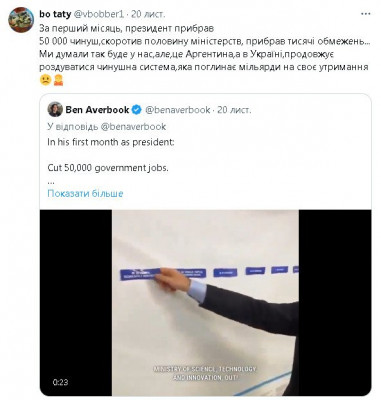381x400 pixels.
Task: Click the bo taty display name
Action: coord(55,14)
